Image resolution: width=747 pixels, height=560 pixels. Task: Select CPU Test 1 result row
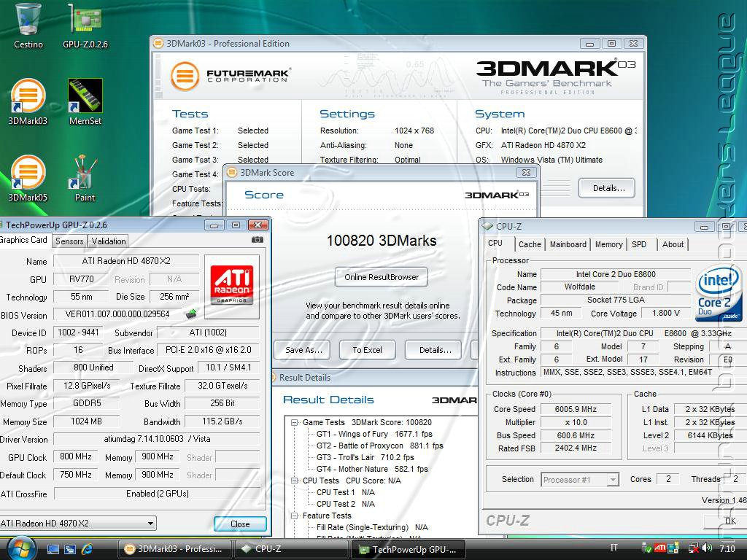coord(345,492)
